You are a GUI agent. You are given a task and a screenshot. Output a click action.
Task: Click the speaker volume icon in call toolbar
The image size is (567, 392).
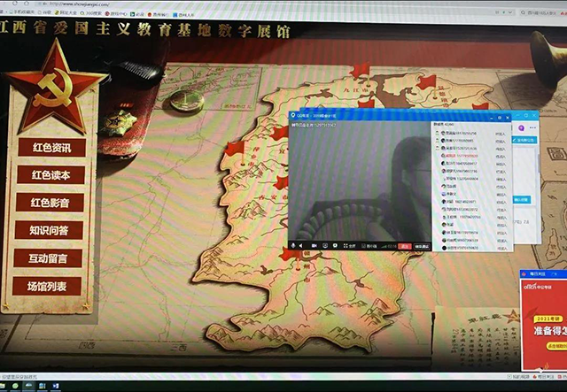click(x=302, y=245)
